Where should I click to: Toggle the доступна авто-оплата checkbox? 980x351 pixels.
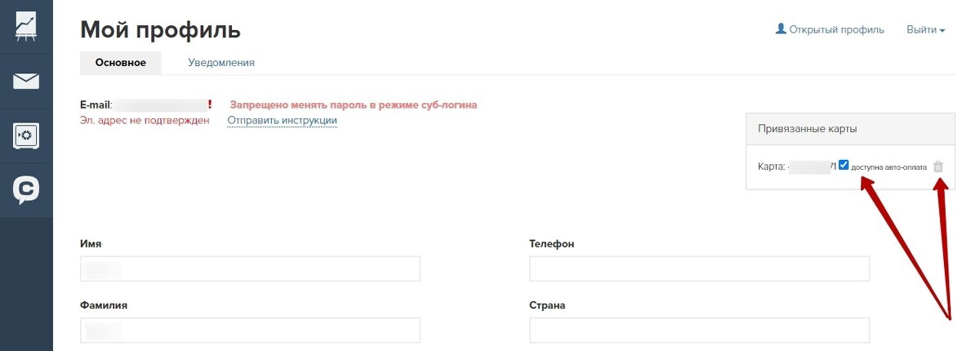pyautogui.click(x=844, y=166)
